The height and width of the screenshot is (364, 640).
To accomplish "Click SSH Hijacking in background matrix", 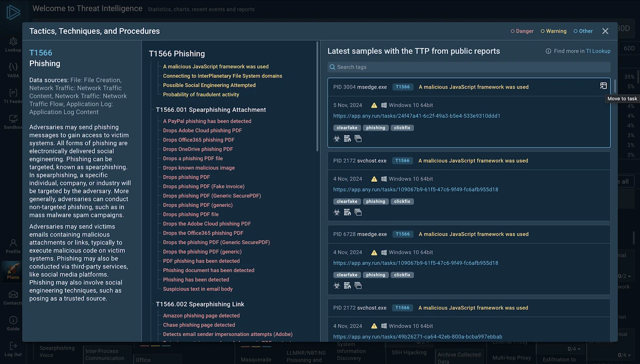I will tap(409, 353).
